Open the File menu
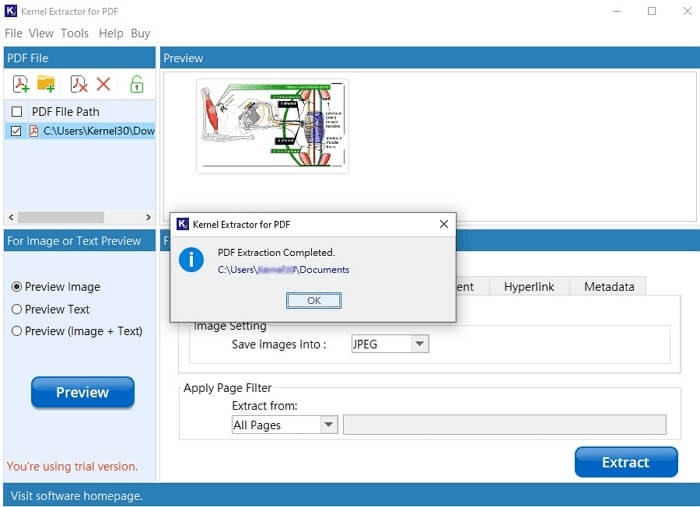Screen dimensions: 700x507 point(13,33)
